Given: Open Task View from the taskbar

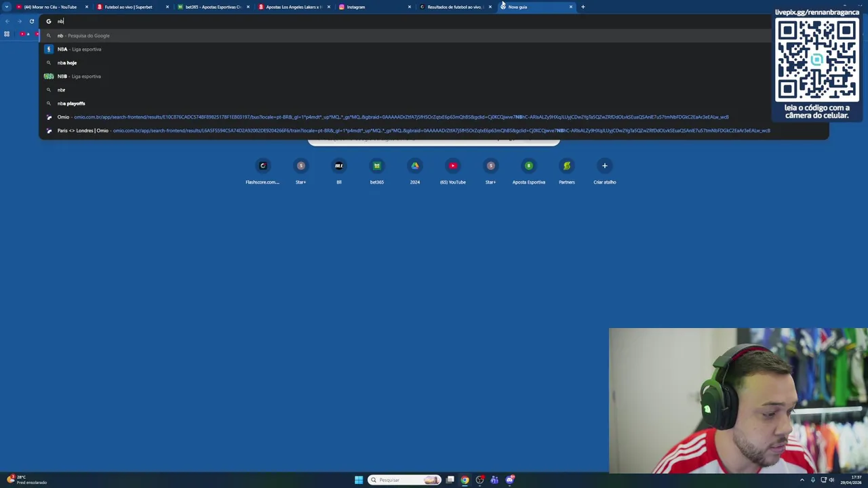Looking at the screenshot, I should click(450, 480).
